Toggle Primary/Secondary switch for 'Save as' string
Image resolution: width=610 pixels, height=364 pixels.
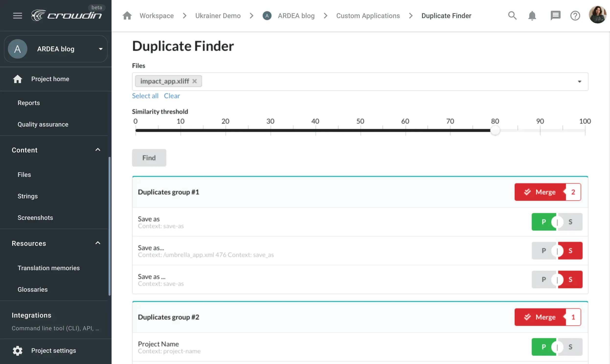(557, 222)
